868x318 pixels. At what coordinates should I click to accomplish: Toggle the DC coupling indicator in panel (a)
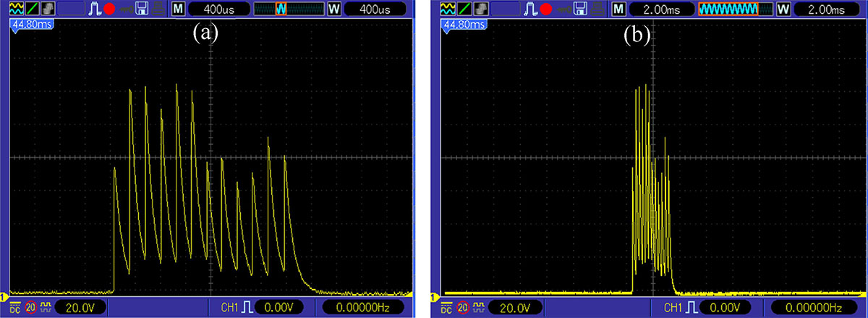click(14, 306)
